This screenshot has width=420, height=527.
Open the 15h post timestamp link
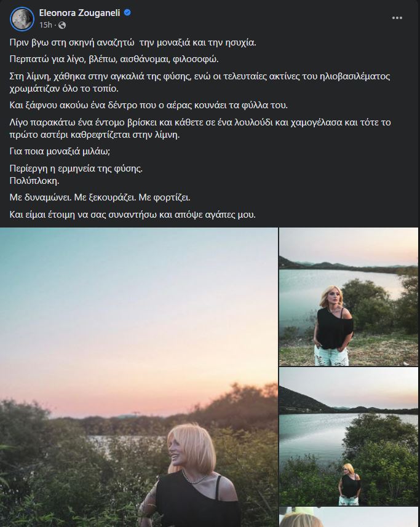point(46,25)
